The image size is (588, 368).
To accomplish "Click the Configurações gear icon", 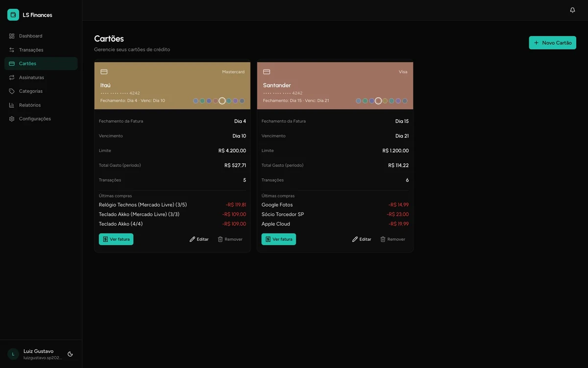I will tap(12, 119).
